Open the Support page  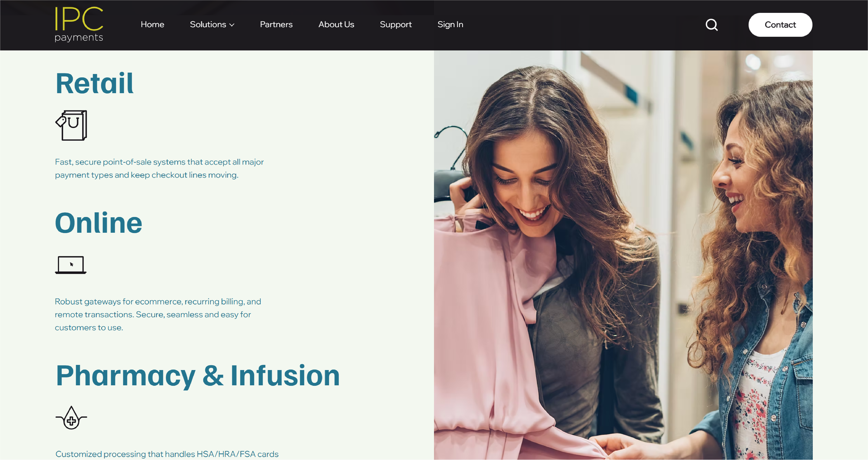[x=396, y=25]
